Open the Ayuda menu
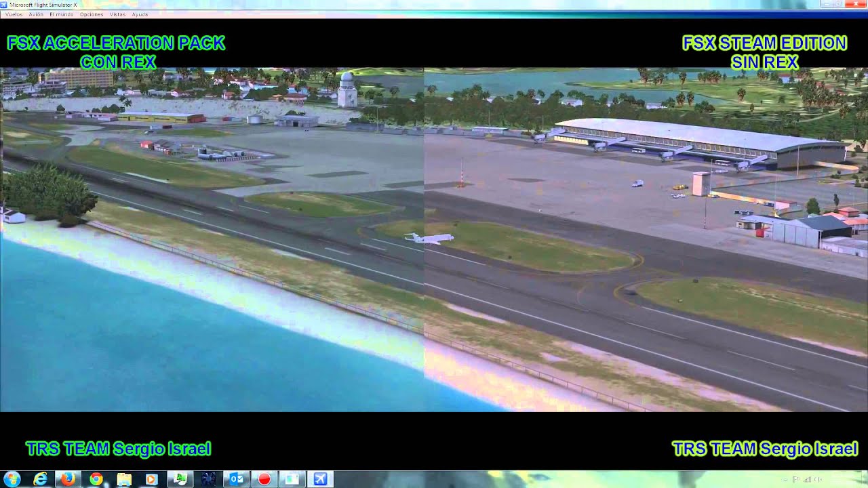868x488 pixels. click(x=140, y=14)
